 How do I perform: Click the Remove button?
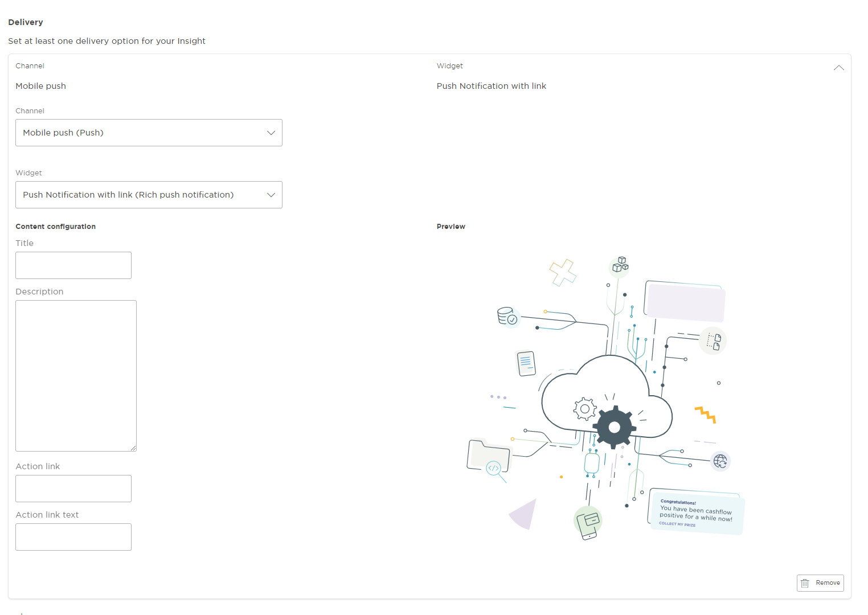pyautogui.click(x=820, y=583)
